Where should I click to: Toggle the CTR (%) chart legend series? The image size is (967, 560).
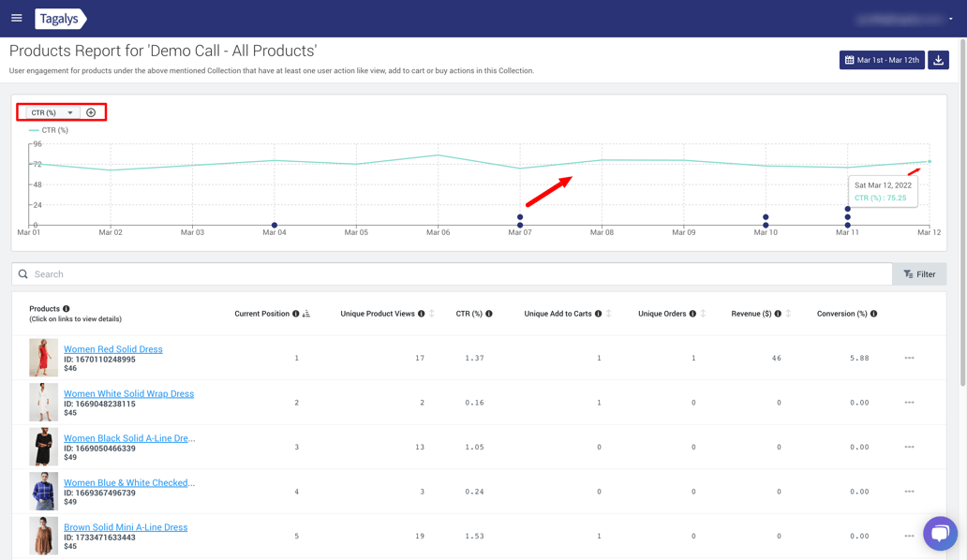tap(49, 130)
